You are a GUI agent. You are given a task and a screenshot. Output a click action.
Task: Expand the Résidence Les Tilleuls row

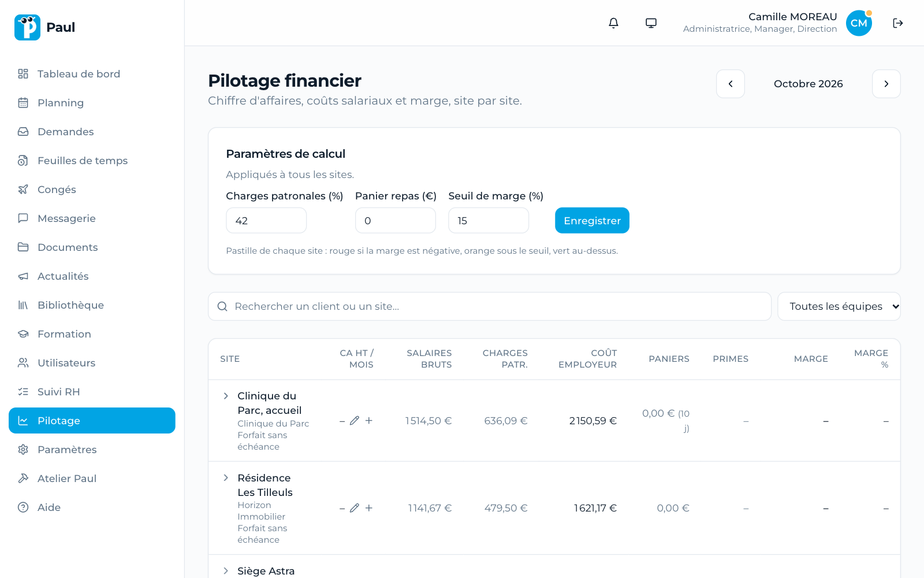click(x=226, y=478)
